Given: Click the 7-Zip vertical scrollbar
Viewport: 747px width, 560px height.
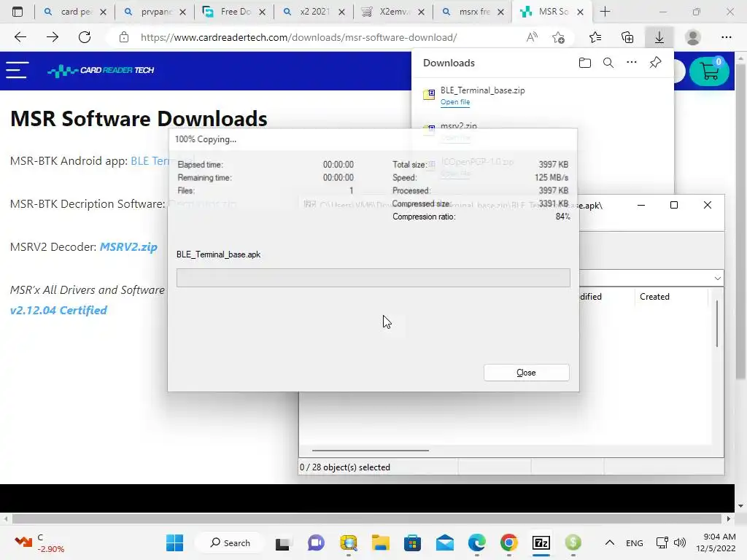Looking at the screenshot, I should (x=716, y=324).
